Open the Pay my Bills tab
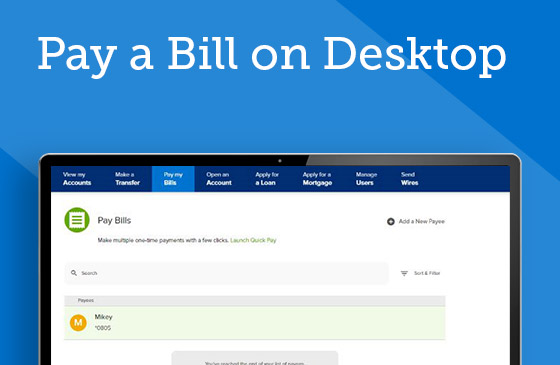The image size is (560, 365). click(x=173, y=179)
